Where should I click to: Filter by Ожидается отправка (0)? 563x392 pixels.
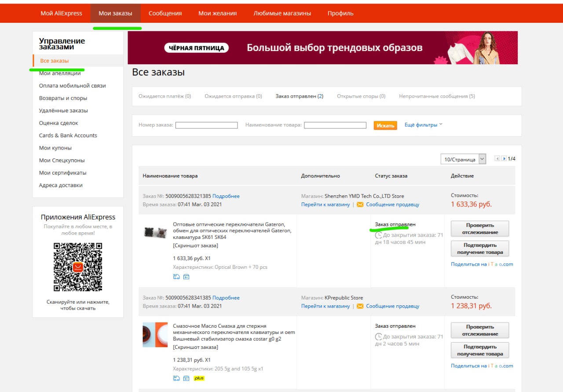point(233,96)
